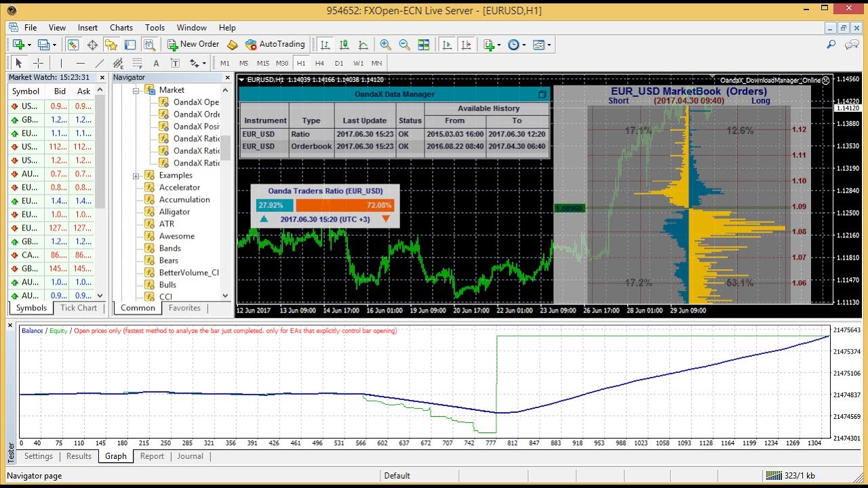Launch MetaEditor from the toolbar
Screen dimensions: 868x488
pos(232,45)
